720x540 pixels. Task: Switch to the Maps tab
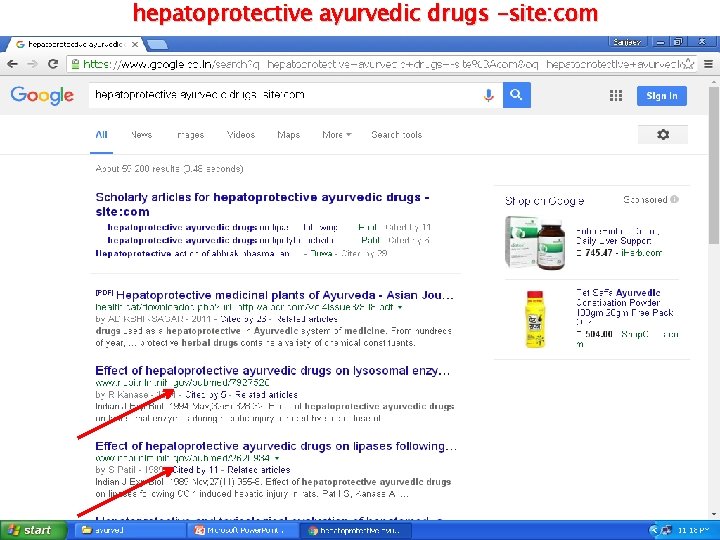coord(288,135)
